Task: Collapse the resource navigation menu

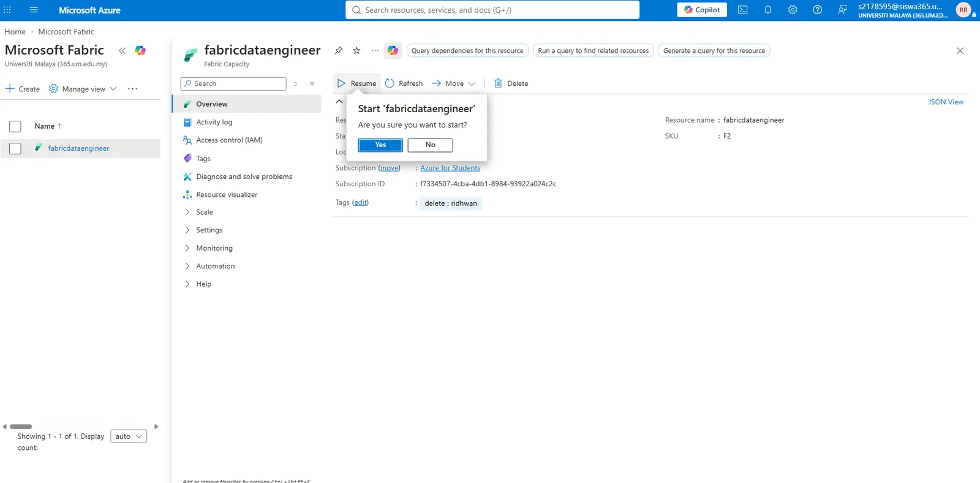Action: [x=312, y=83]
